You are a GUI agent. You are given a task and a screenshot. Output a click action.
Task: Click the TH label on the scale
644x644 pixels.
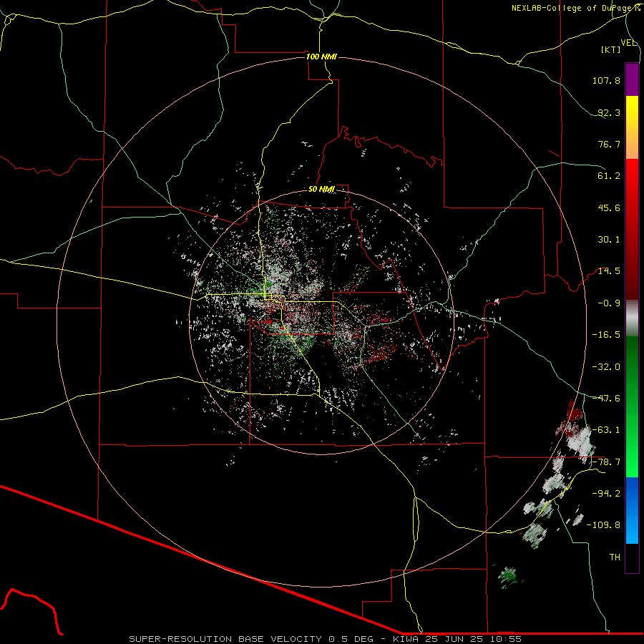[615, 557]
